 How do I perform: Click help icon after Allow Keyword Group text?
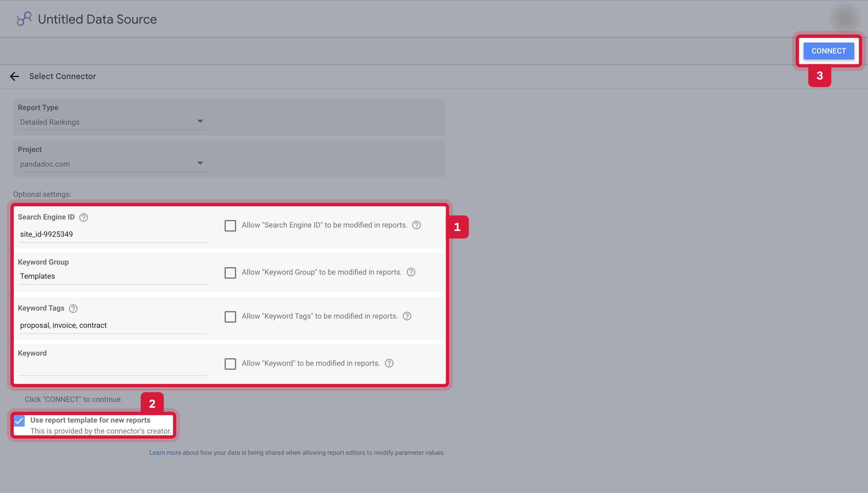pyautogui.click(x=411, y=272)
